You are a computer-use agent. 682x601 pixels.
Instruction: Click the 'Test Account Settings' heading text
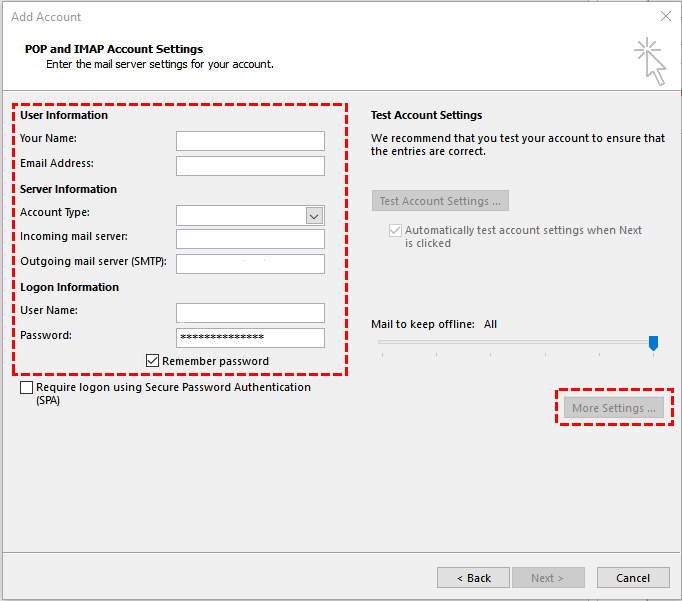[x=426, y=115]
